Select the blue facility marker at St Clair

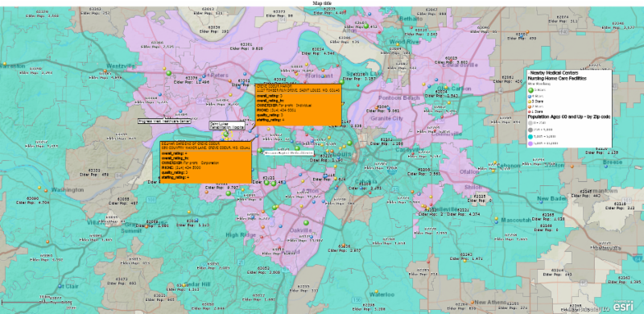tap(60, 286)
